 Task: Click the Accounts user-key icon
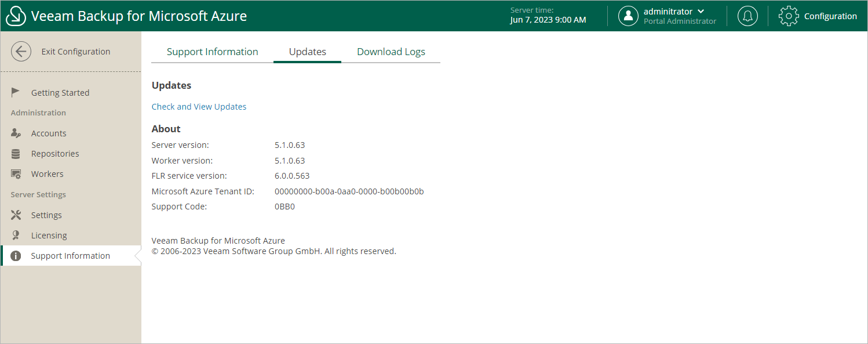point(16,133)
